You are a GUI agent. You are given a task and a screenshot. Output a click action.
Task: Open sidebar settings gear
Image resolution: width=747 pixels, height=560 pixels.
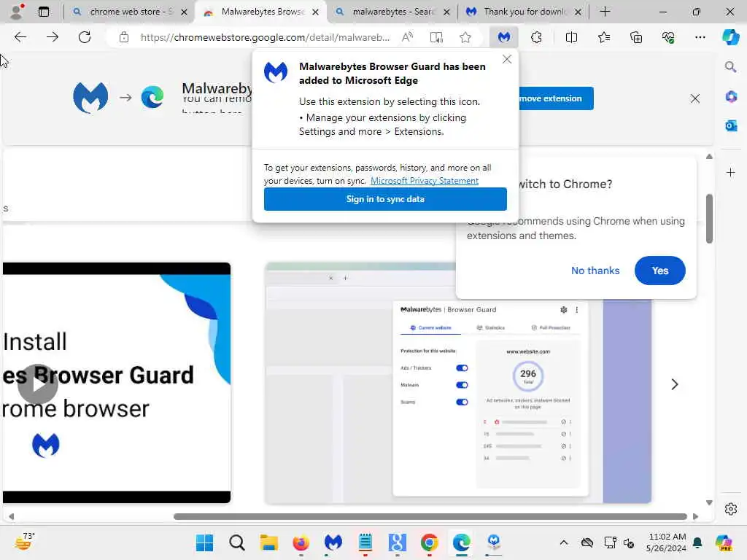click(731, 509)
